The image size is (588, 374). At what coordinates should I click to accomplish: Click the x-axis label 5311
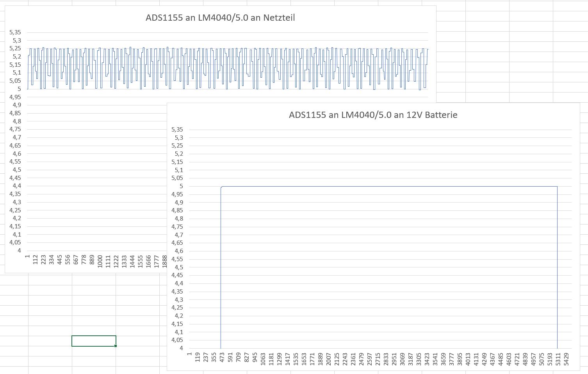coord(558,359)
